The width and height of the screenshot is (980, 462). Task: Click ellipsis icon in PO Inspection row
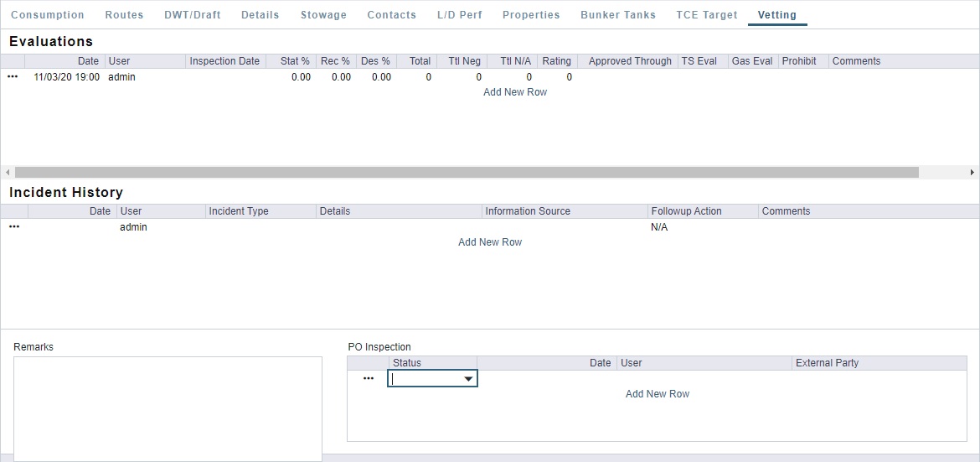coord(368,379)
